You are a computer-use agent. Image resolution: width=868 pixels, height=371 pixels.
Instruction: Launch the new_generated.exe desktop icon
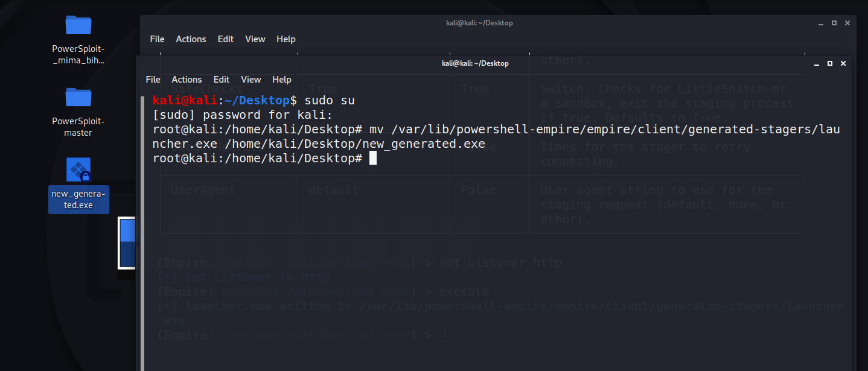78,170
